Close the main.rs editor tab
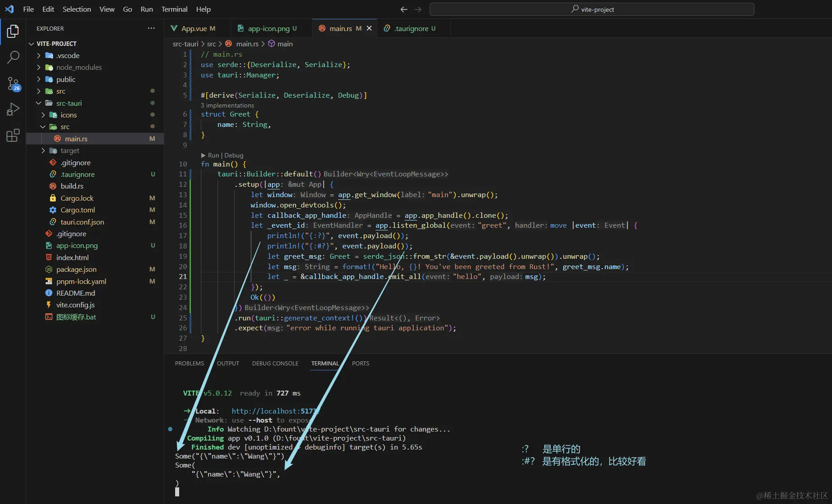This screenshot has height=504, width=832. (x=369, y=28)
